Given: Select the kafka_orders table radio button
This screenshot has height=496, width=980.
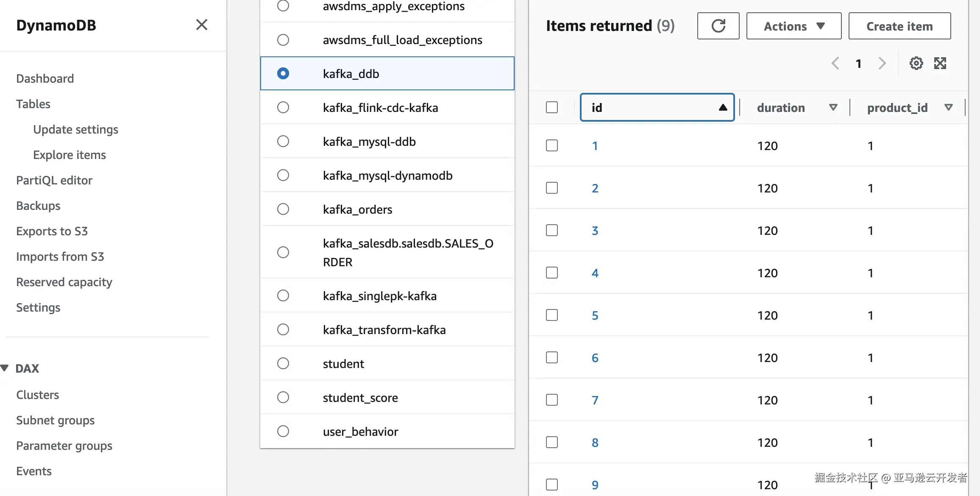Looking at the screenshot, I should coord(283,209).
